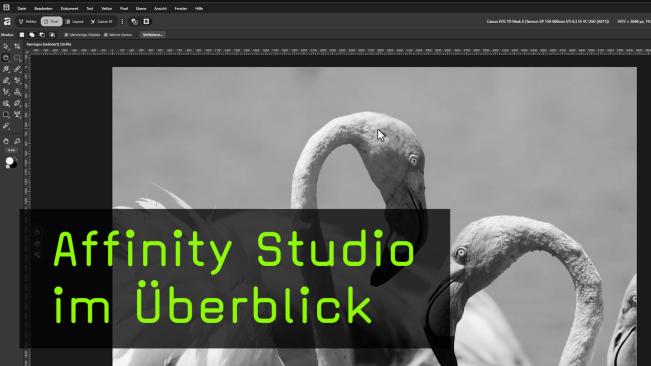Open the Text menu
Screen dimensions: 651x366
90,8
